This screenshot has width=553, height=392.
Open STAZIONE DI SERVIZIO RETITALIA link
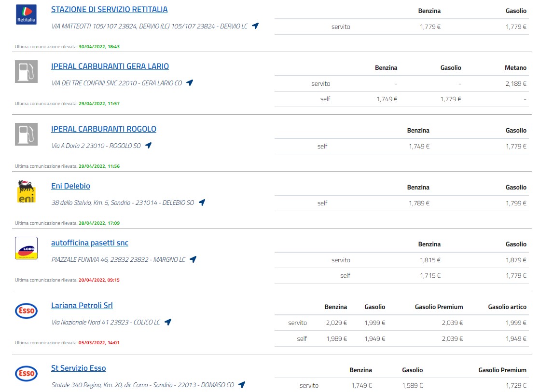tap(110, 10)
